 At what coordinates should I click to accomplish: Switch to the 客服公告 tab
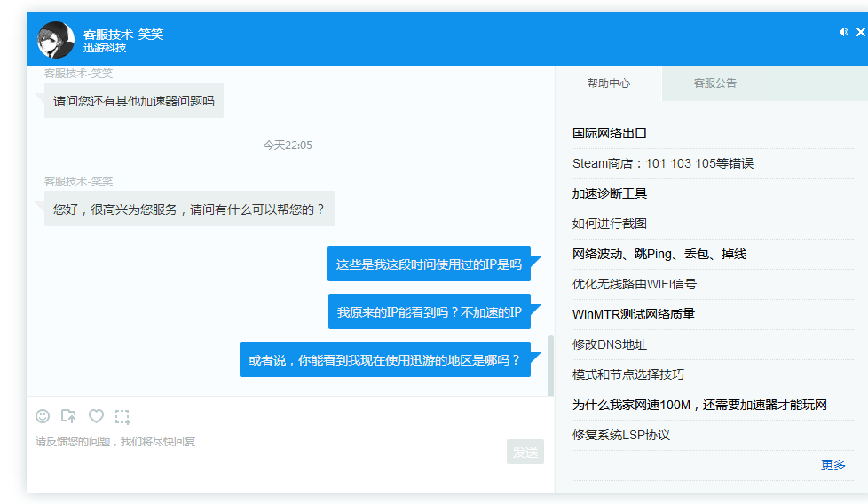coord(714,83)
